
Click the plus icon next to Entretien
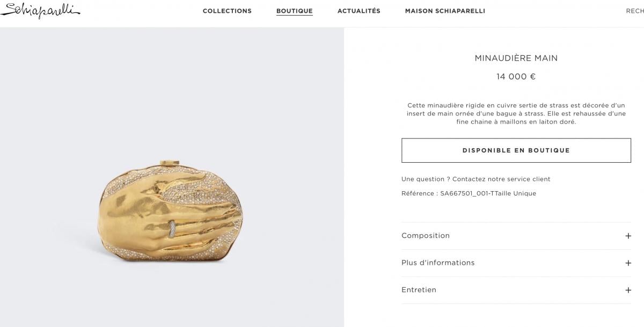point(628,290)
